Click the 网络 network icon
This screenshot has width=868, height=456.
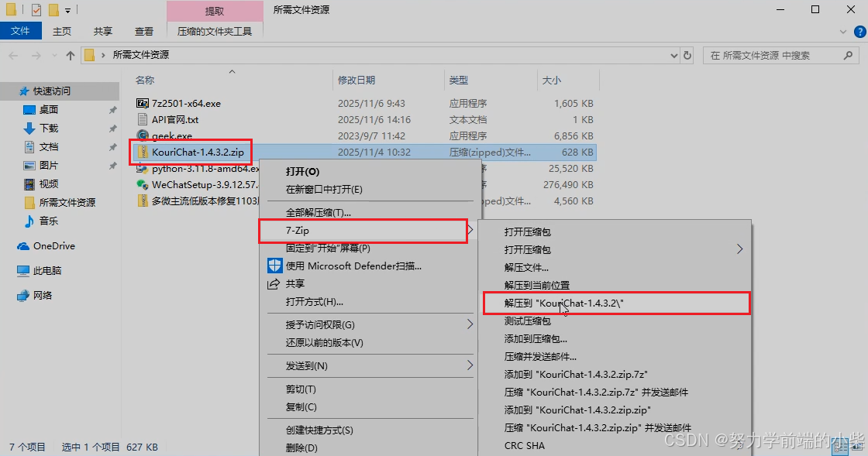pyautogui.click(x=23, y=296)
